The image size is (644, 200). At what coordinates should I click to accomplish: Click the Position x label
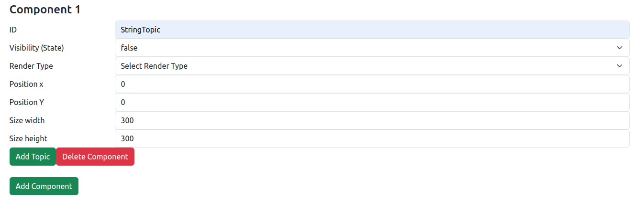pyautogui.click(x=26, y=84)
